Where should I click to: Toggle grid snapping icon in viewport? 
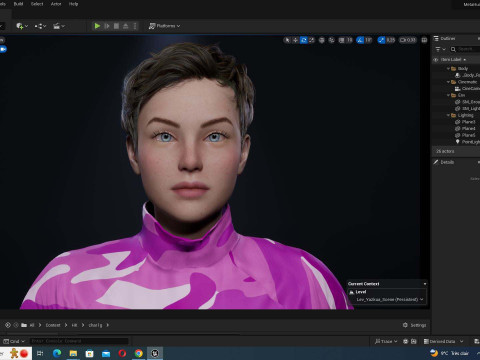pyautogui.click(x=341, y=40)
